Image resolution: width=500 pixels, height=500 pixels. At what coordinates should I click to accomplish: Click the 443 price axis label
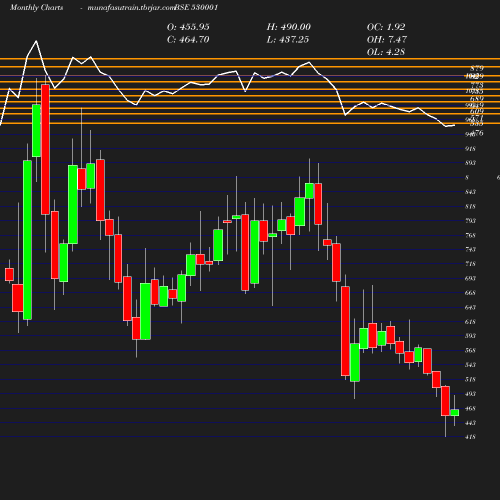tap(470, 423)
